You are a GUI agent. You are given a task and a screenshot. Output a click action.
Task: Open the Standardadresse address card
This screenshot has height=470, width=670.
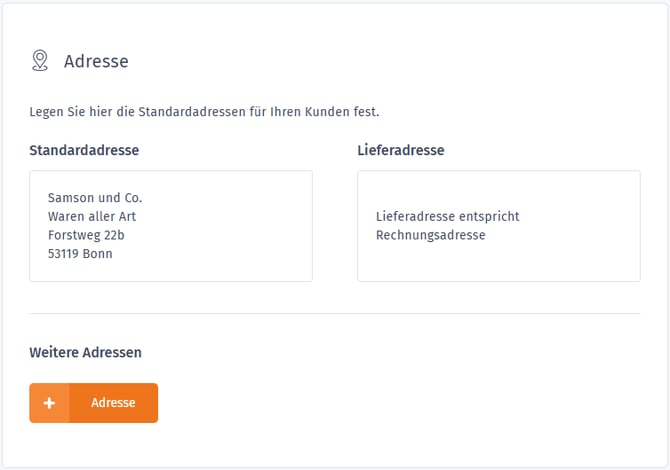pos(170,226)
